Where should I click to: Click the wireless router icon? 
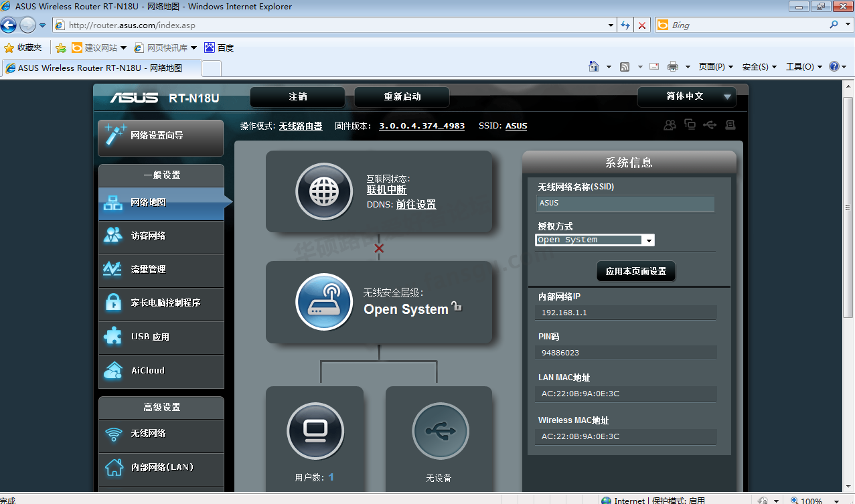(x=324, y=302)
